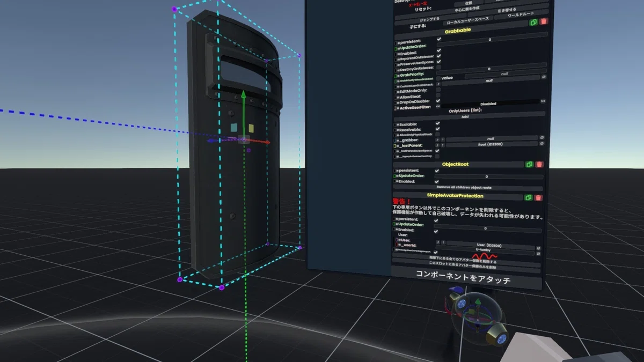Delete the Grabbable component with red trash icon
The width and height of the screenshot is (644, 362).
coord(544,21)
